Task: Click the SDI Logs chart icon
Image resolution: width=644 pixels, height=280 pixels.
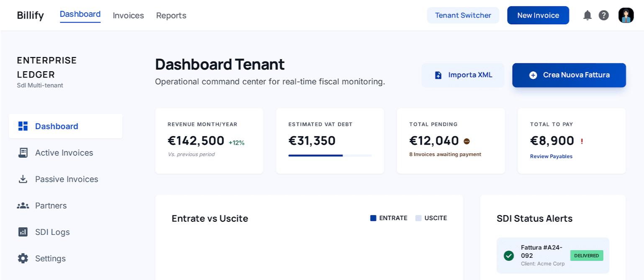Action: pos(23,232)
